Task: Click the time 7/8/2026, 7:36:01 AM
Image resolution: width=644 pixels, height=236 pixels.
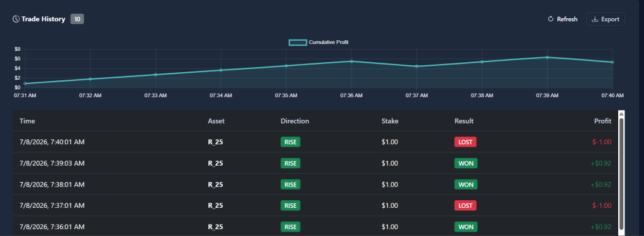Action: click(x=52, y=227)
